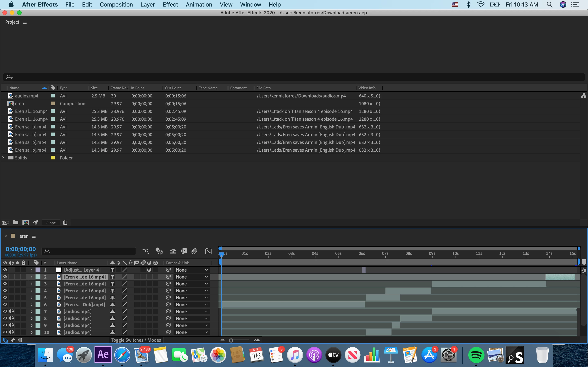
Task: Click the Interpret Footage icon in Project panel
Action: (5, 223)
